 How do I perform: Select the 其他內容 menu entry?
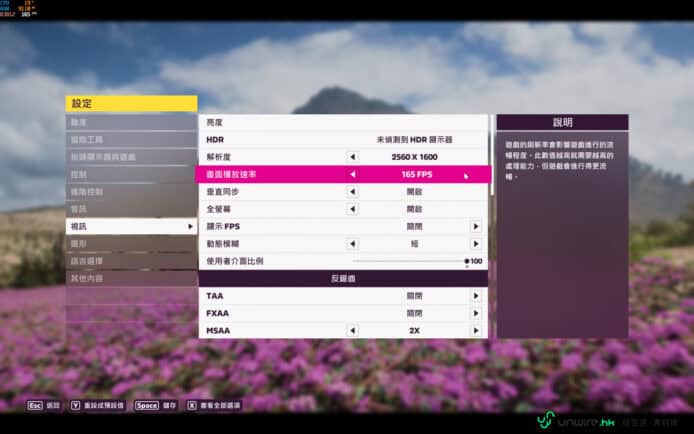click(x=131, y=279)
